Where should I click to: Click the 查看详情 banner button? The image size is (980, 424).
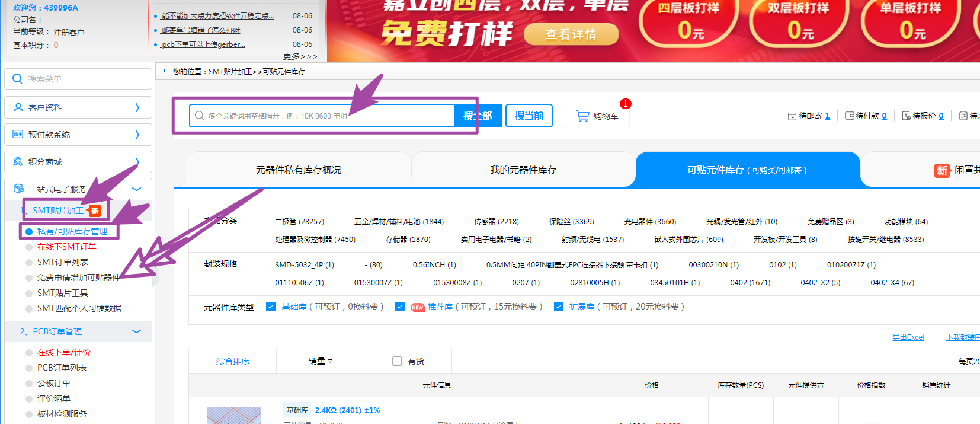tap(571, 34)
